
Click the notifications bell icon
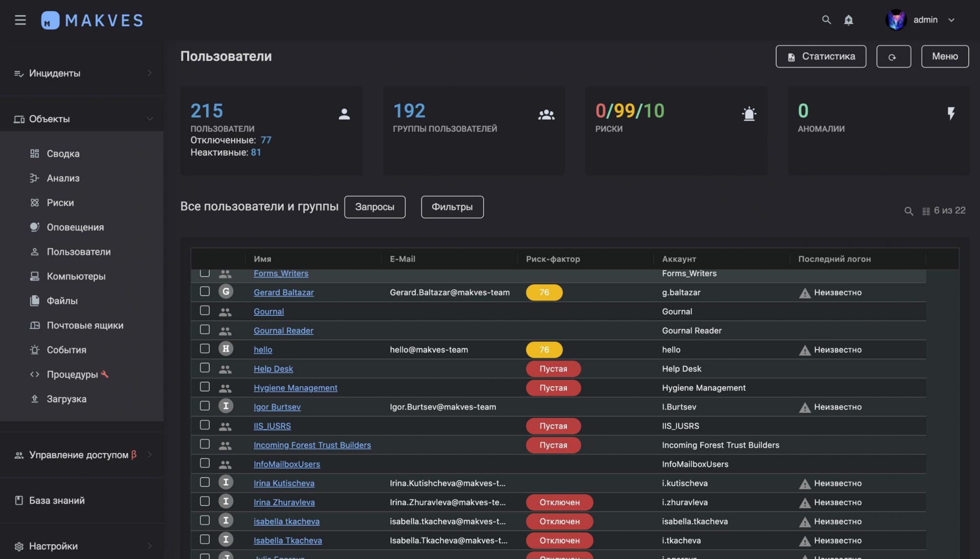click(x=849, y=20)
